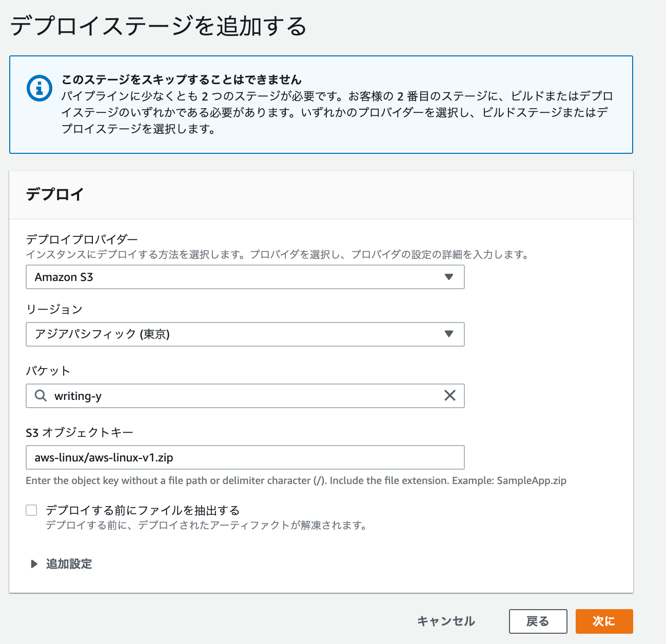The height and width of the screenshot is (644, 666).
Task: Click the bucket search field containing writing-y
Action: point(245,396)
